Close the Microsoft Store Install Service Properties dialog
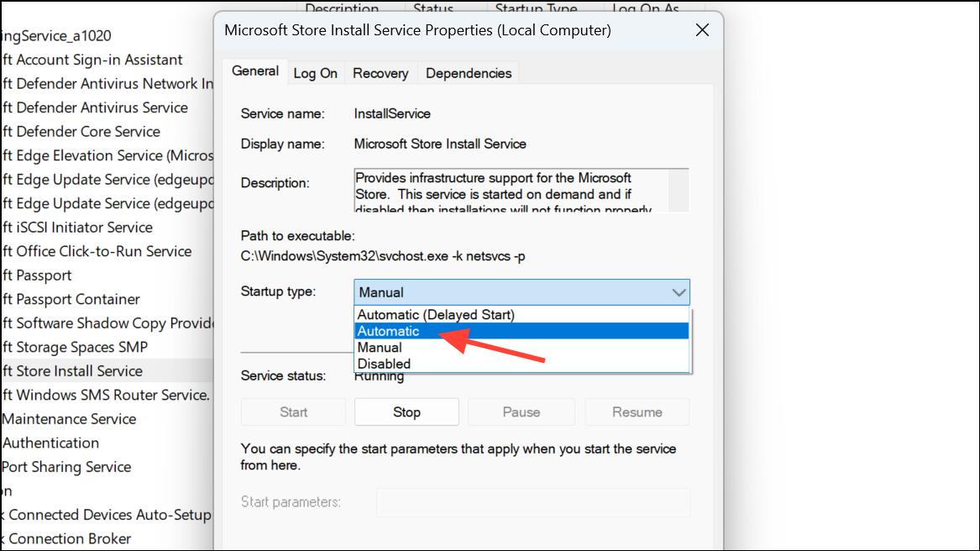Image resolution: width=980 pixels, height=551 pixels. point(702,30)
